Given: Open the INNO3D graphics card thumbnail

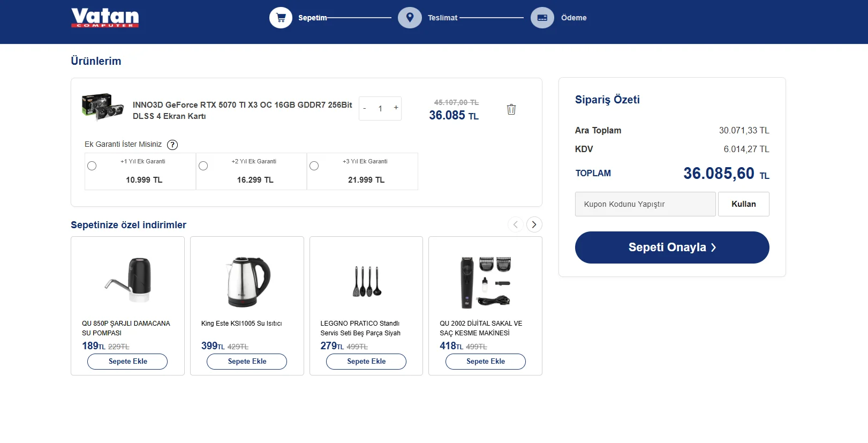Looking at the screenshot, I should (x=103, y=107).
